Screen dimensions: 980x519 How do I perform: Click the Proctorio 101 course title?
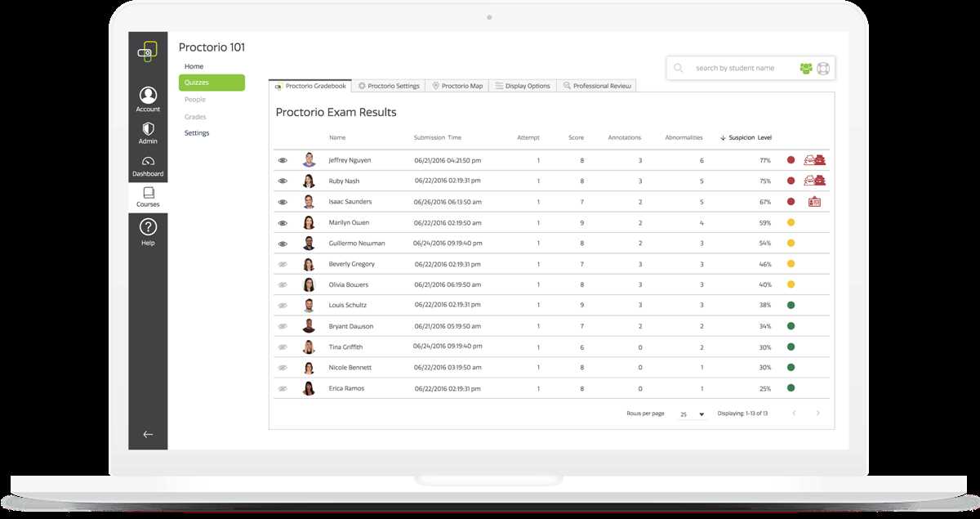tap(212, 47)
